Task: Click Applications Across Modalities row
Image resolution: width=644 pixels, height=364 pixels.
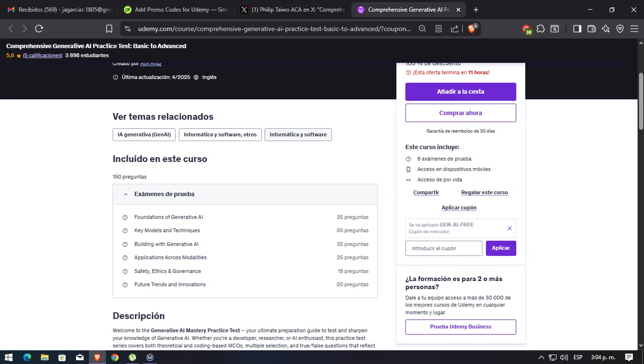Action: tap(245, 257)
